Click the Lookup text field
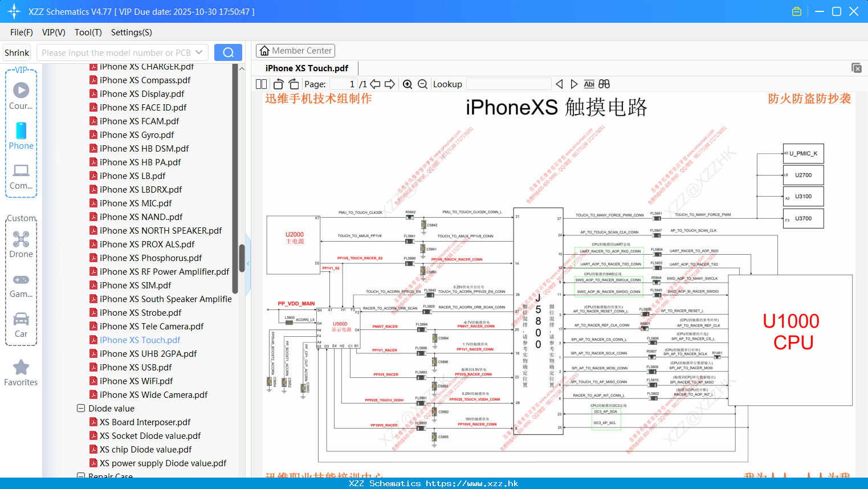 (509, 84)
